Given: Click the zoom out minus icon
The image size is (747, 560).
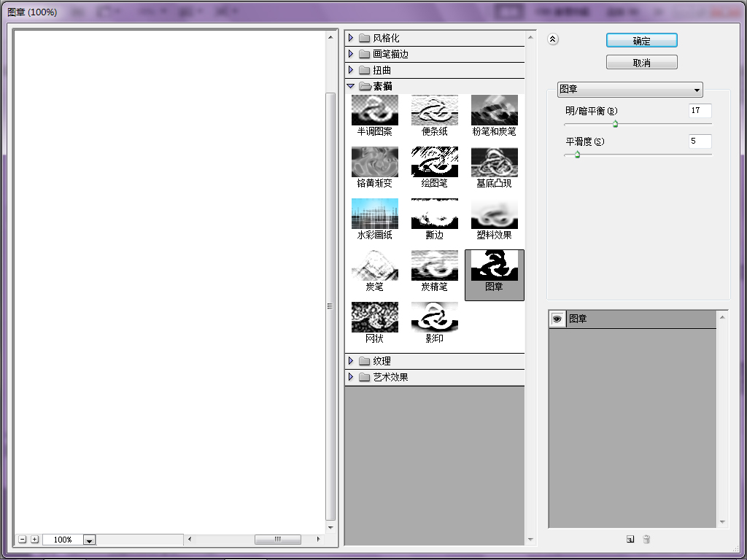Looking at the screenshot, I should (23, 539).
